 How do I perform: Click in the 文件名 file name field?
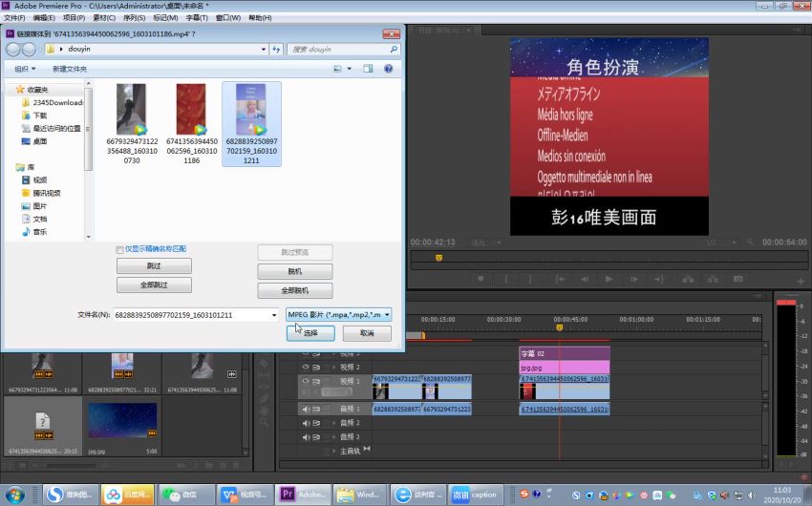click(192, 315)
